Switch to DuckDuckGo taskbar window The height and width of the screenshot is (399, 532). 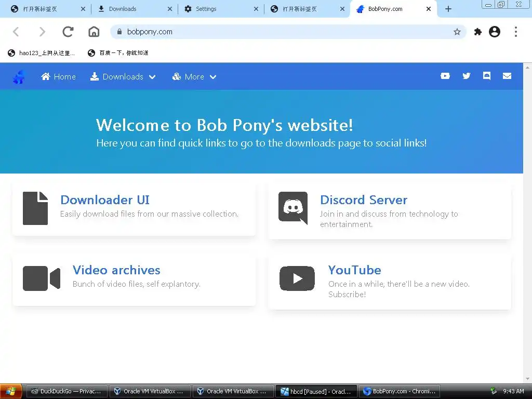point(66,391)
